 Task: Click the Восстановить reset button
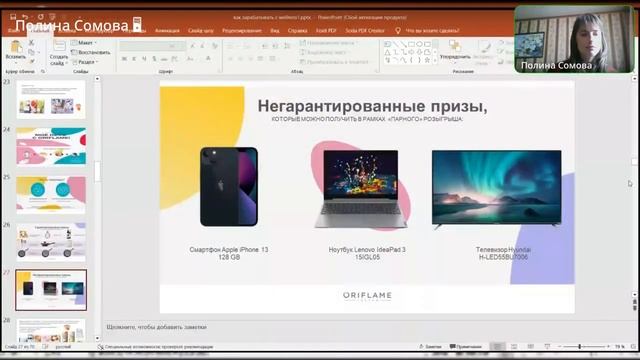click(x=91, y=52)
